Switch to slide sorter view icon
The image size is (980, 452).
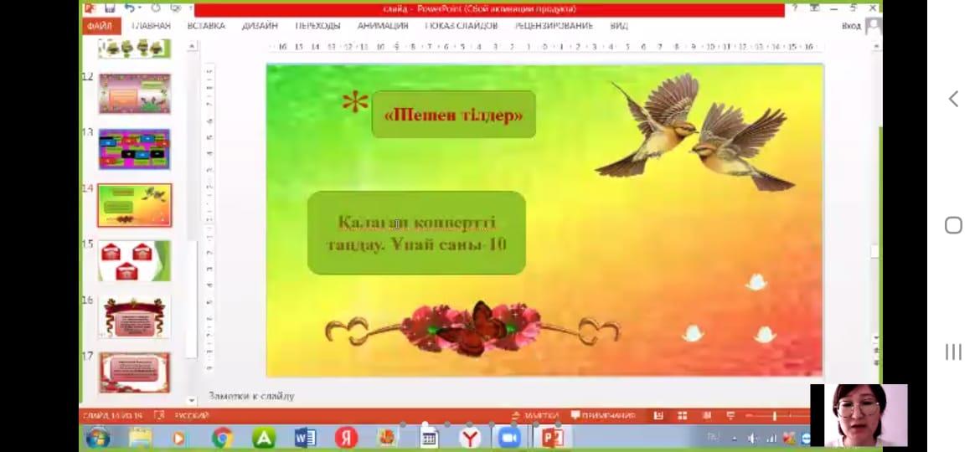click(x=683, y=415)
